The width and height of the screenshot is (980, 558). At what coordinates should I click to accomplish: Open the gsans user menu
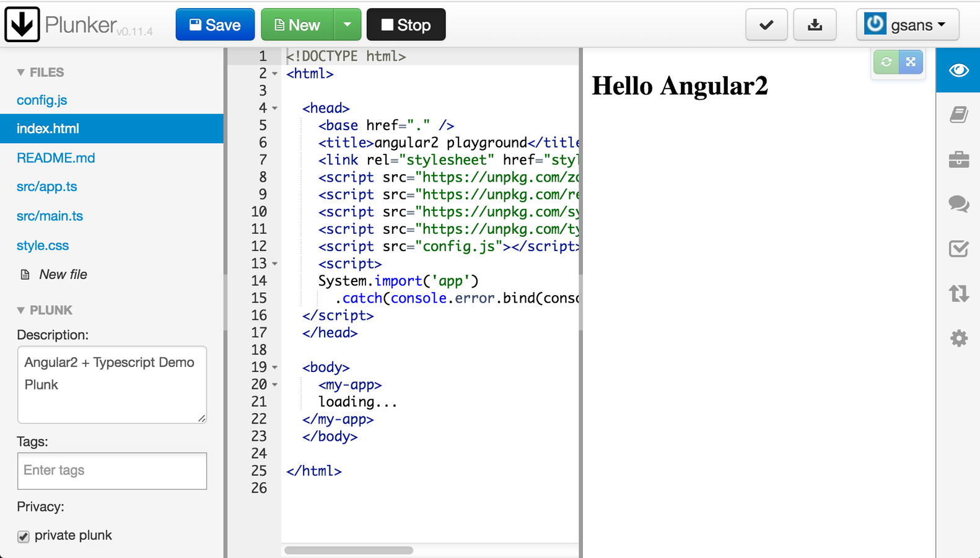click(x=908, y=25)
